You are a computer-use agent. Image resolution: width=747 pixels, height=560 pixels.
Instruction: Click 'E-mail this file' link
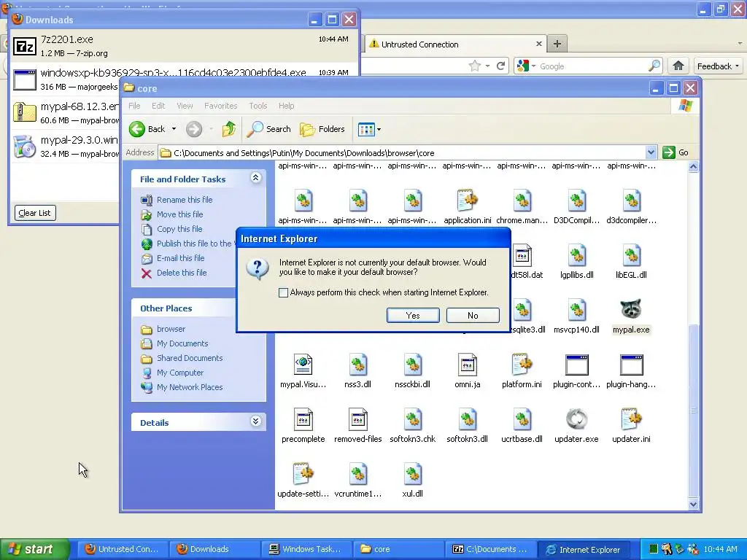(x=181, y=258)
